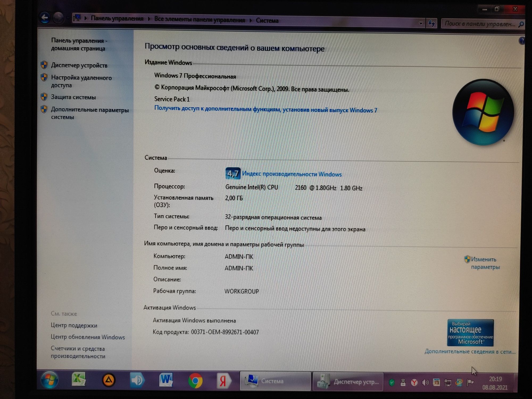
Task: Click the Show desktop strip after the clock
Action: [516, 383]
